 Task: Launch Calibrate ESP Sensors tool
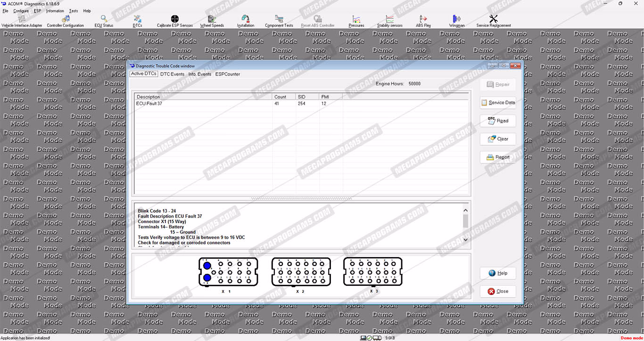pyautogui.click(x=175, y=21)
